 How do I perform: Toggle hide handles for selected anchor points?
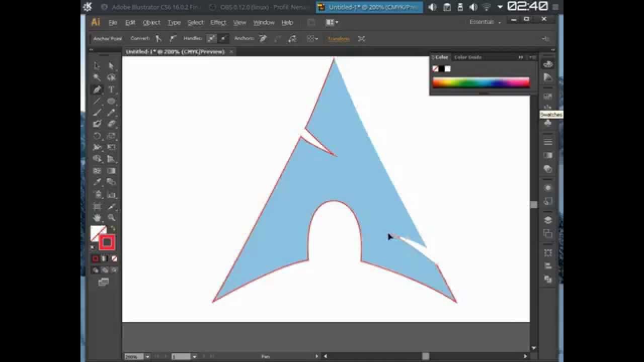[x=223, y=39]
